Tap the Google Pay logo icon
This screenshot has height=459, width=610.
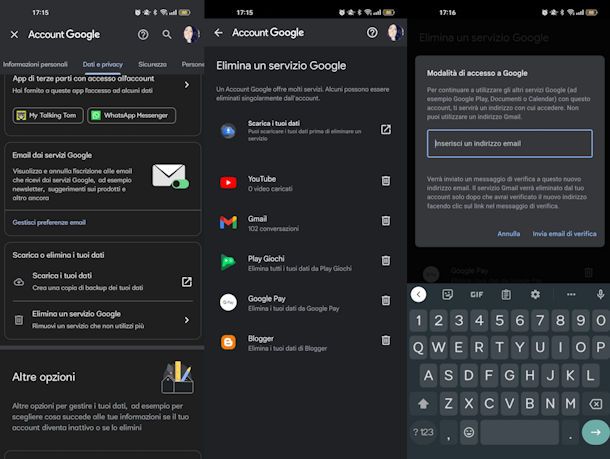228,302
